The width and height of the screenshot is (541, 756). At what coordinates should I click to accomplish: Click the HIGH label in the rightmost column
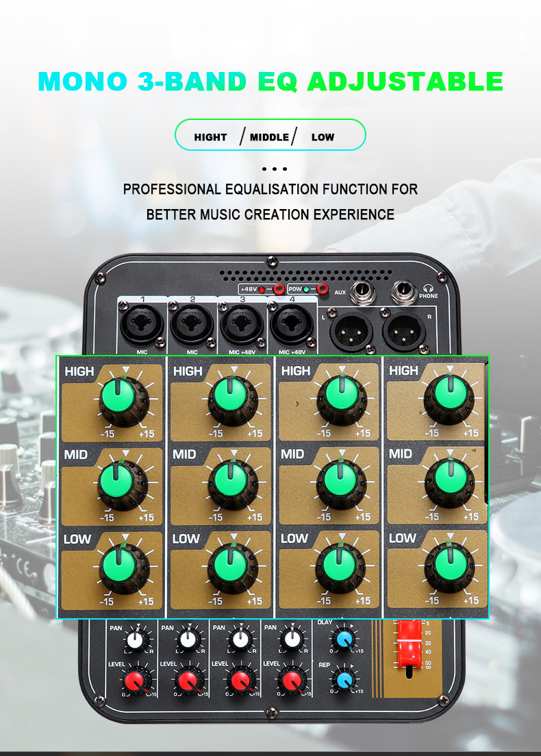point(404,370)
